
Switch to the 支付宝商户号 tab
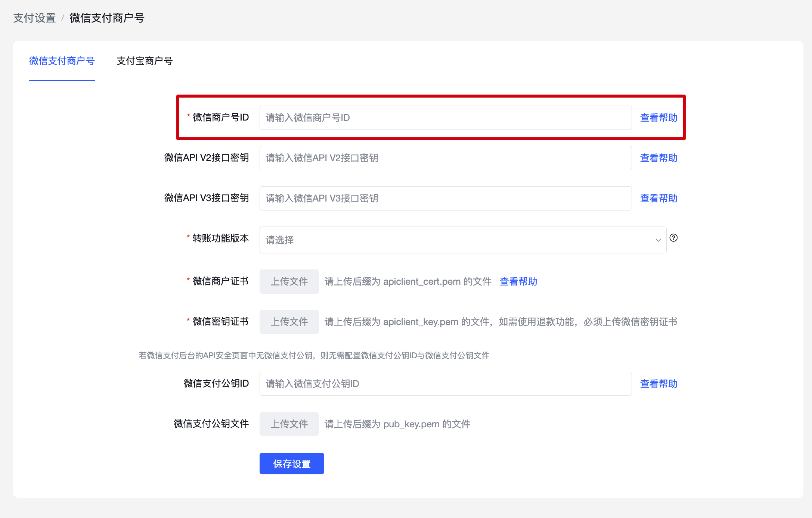pos(145,61)
